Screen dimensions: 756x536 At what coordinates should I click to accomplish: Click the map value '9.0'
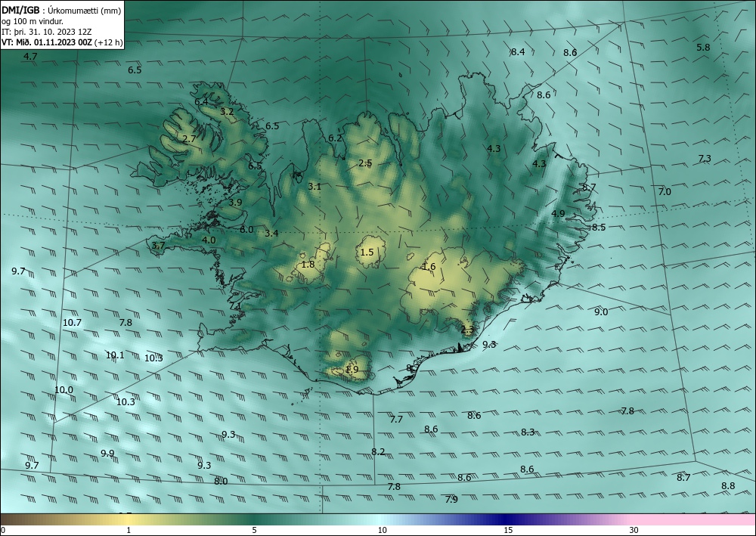pyautogui.click(x=601, y=312)
